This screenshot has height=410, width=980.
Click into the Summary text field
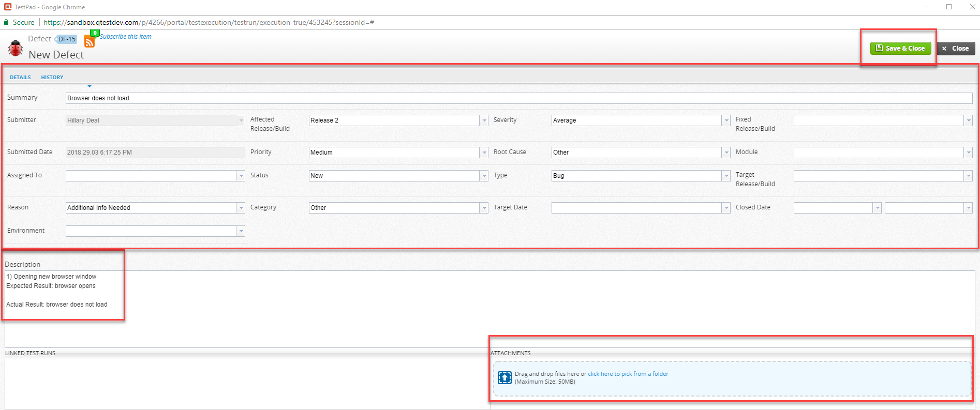point(517,98)
